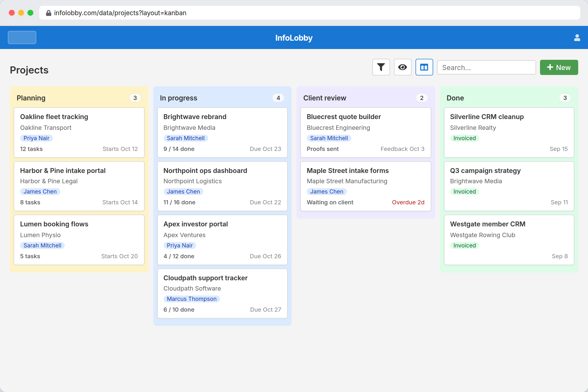Image resolution: width=588 pixels, height=392 pixels.
Task: Open the Silverline CRM cleanup card
Action: [x=509, y=133]
